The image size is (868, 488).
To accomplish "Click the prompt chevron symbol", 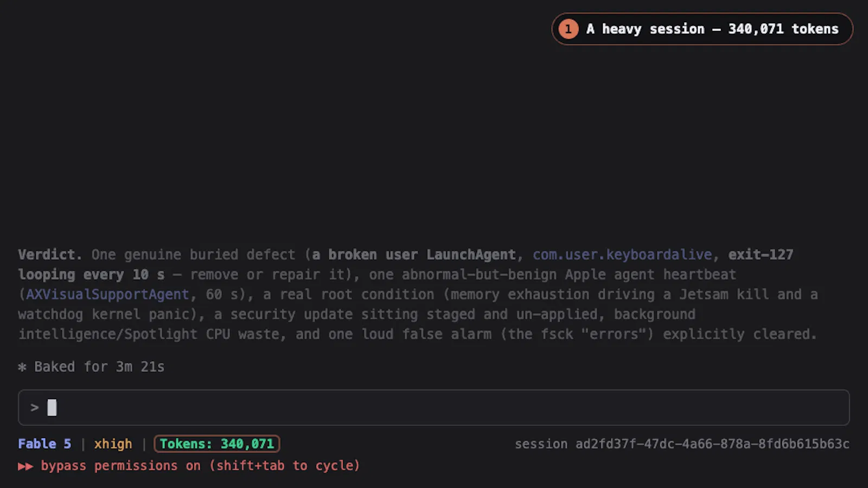I will 35,407.
